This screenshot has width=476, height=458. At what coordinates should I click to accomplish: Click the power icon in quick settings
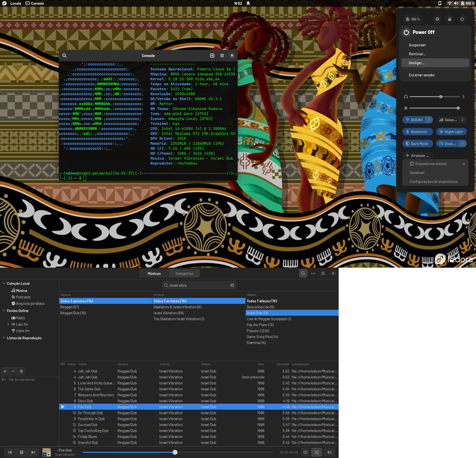tap(462, 19)
